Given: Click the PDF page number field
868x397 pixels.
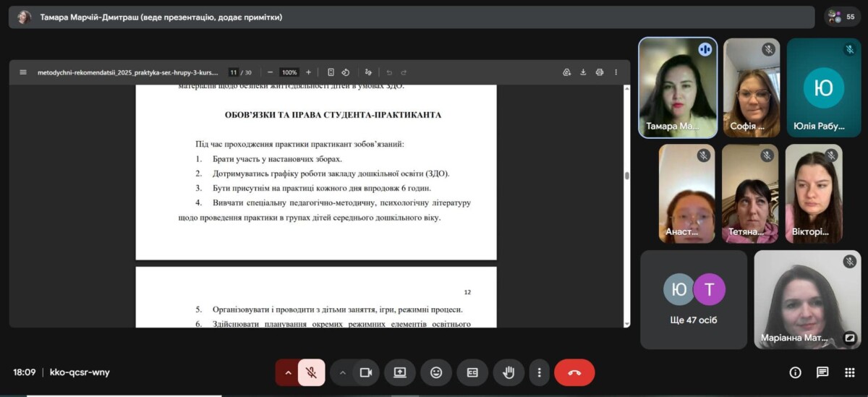Looking at the screenshot, I should pyautogui.click(x=233, y=72).
